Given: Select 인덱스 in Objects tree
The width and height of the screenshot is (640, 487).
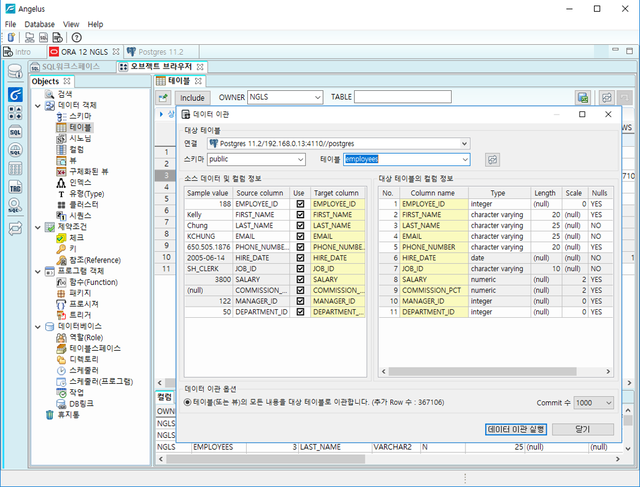Looking at the screenshot, I should click(80, 182).
